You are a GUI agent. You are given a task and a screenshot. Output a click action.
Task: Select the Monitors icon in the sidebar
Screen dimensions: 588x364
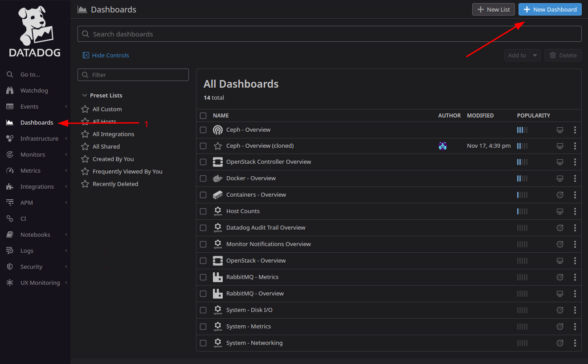(10, 154)
